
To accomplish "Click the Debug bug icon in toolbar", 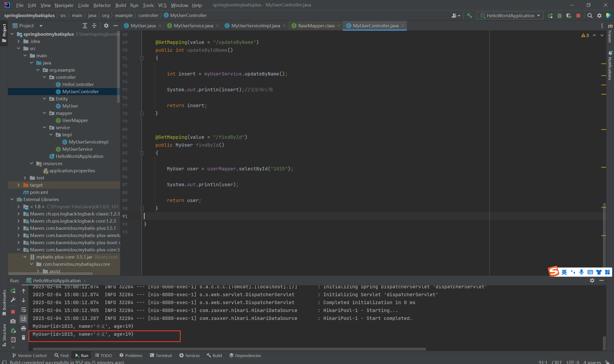I will [559, 16].
